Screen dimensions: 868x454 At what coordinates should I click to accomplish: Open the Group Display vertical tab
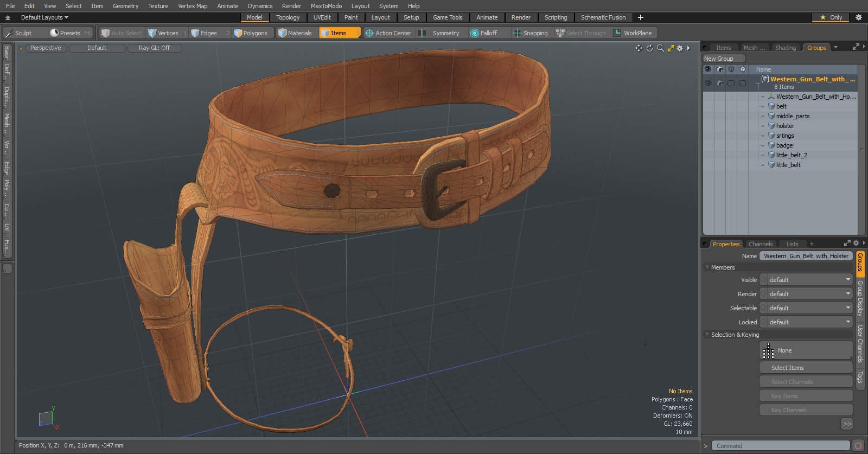coord(860,299)
